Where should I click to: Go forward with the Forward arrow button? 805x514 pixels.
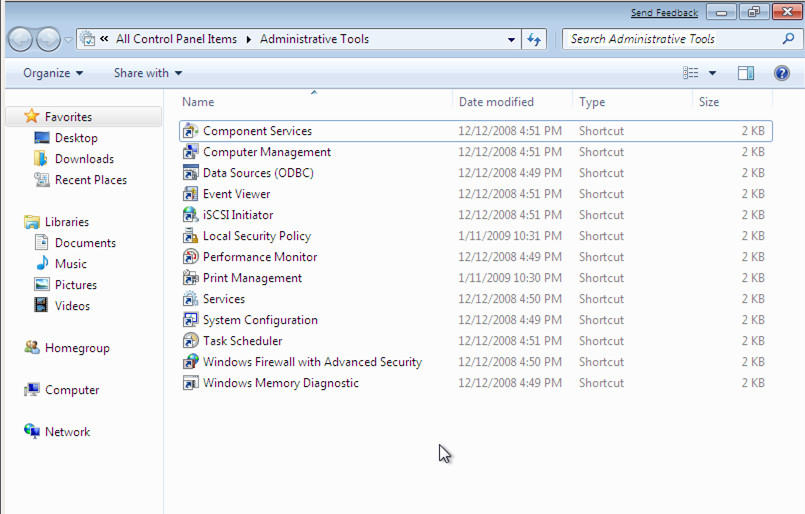49,39
